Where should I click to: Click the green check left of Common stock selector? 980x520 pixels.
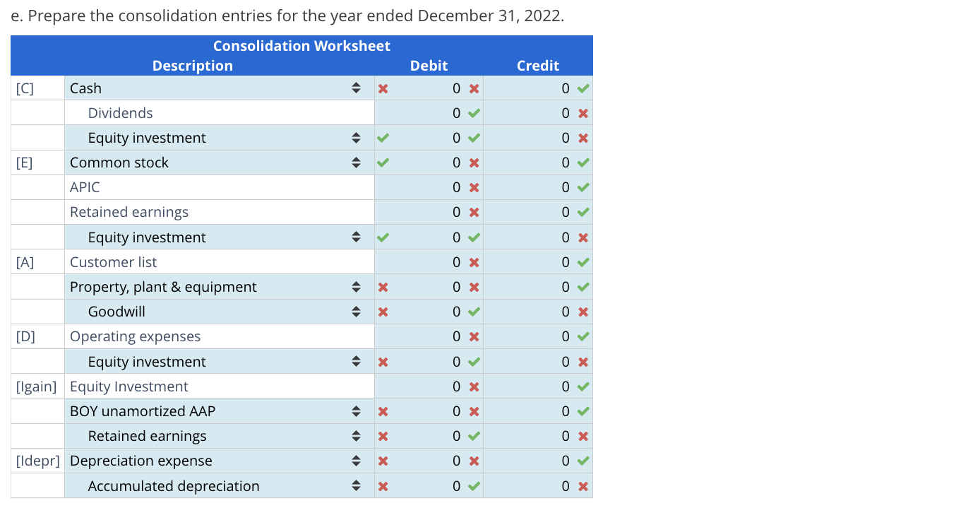coord(383,162)
